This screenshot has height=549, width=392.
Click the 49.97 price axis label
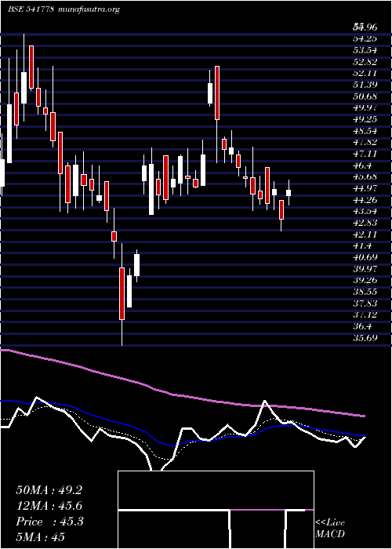[x=365, y=107]
